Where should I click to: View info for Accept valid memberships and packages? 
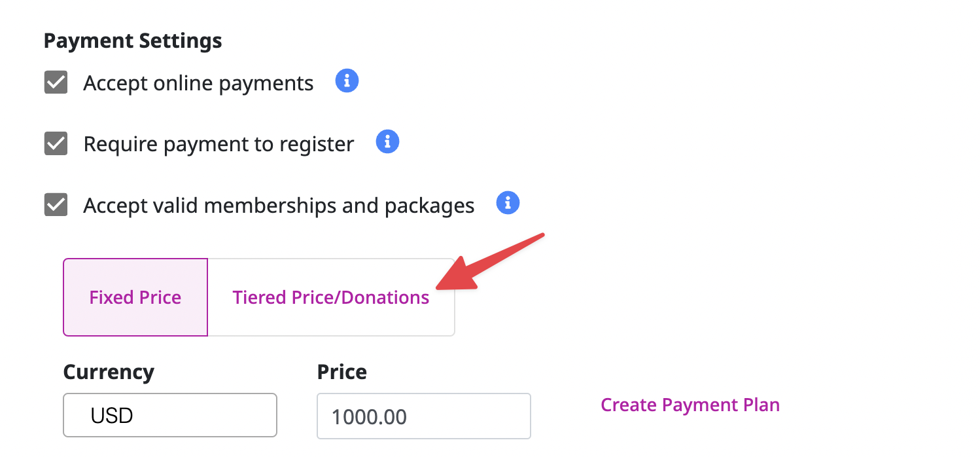[508, 203]
